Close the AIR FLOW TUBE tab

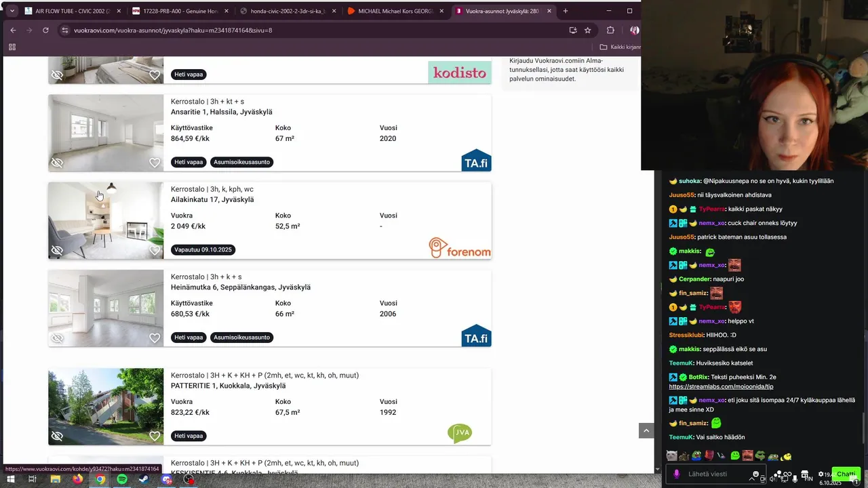119,11
